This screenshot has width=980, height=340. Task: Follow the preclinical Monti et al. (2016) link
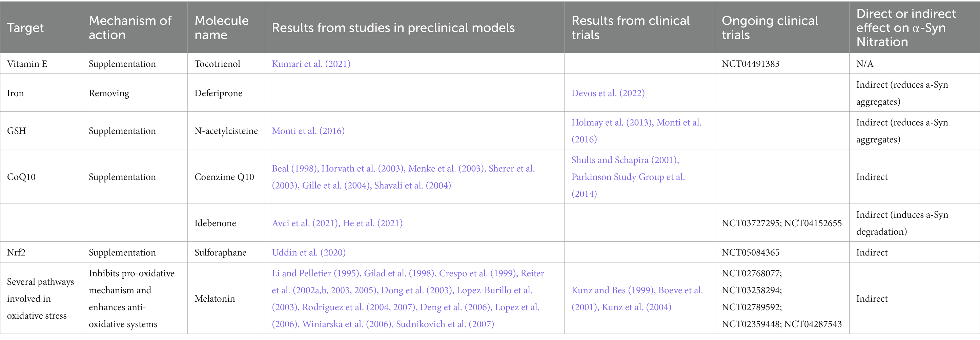[x=308, y=131]
